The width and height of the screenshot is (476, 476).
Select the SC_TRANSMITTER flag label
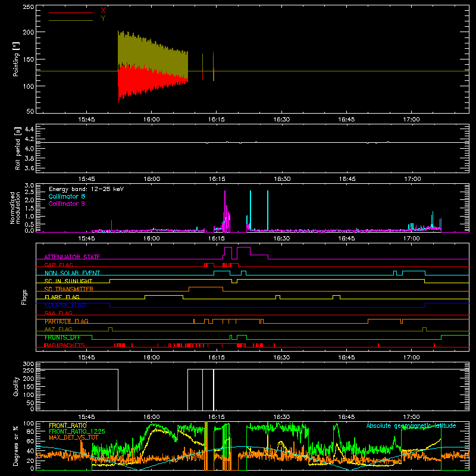[69, 289]
